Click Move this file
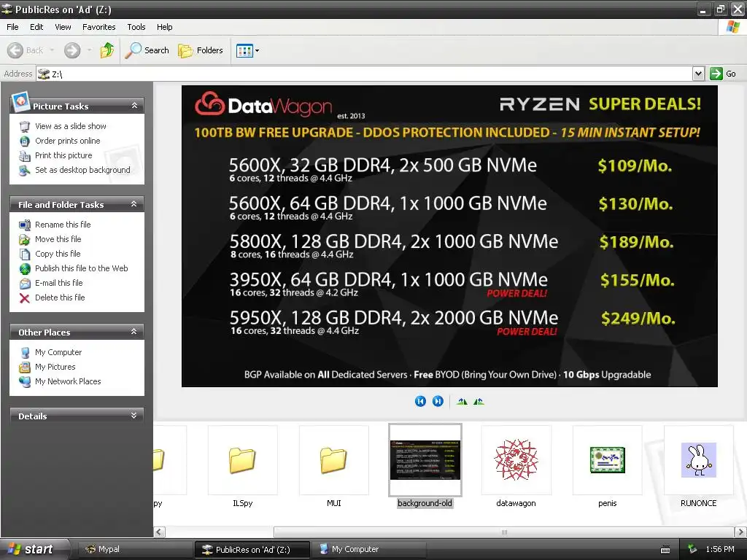The height and width of the screenshot is (560, 747). [x=58, y=239]
